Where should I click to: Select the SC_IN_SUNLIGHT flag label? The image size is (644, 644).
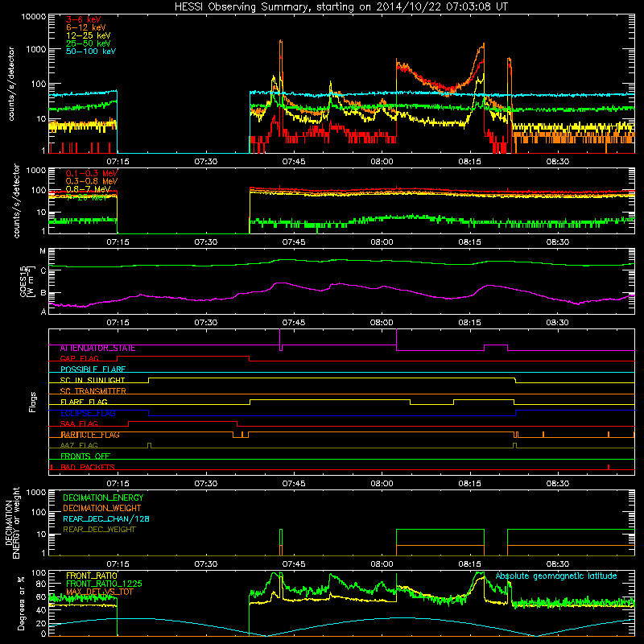pos(93,380)
